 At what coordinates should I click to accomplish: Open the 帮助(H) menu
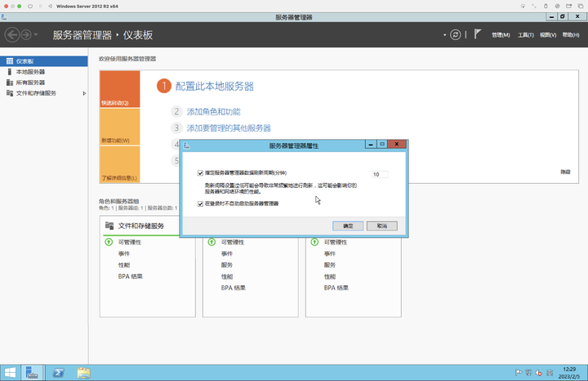[571, 35]
